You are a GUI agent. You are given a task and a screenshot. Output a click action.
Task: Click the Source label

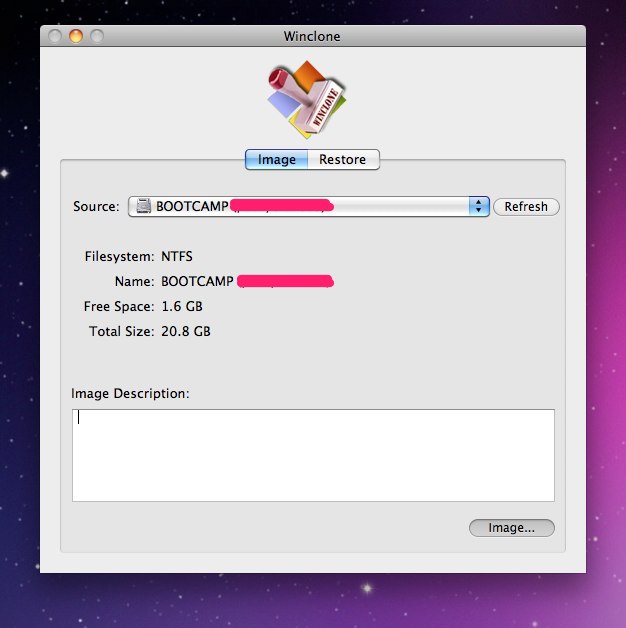[x=96, y=206]
